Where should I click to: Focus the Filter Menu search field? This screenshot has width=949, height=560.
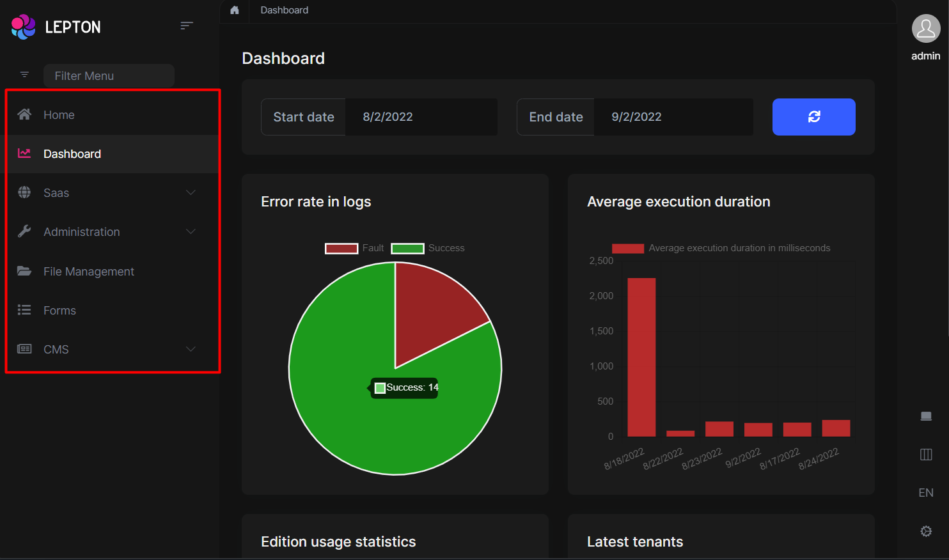(x=109, y=75)
